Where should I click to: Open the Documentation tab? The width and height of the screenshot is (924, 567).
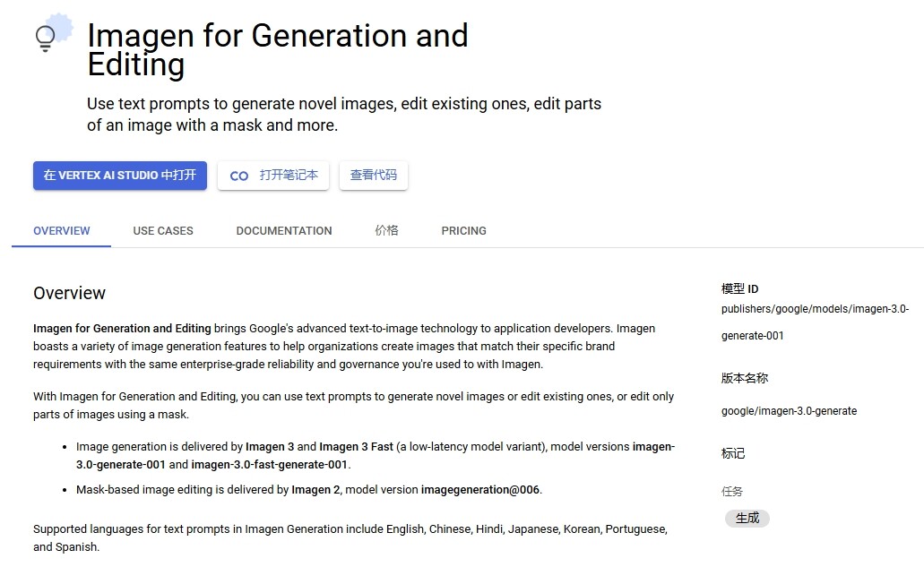point(284,231)
